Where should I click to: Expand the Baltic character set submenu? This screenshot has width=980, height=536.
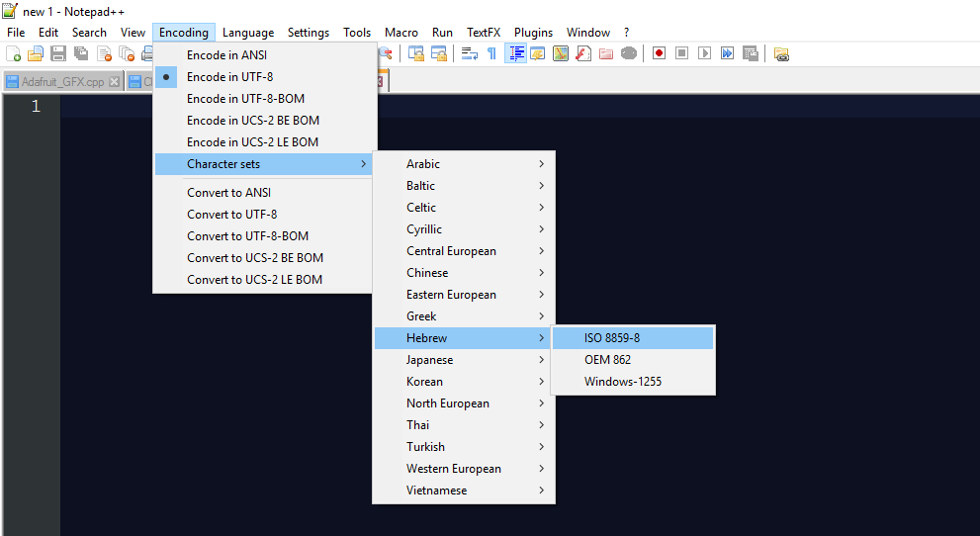[x=464, y=186]
